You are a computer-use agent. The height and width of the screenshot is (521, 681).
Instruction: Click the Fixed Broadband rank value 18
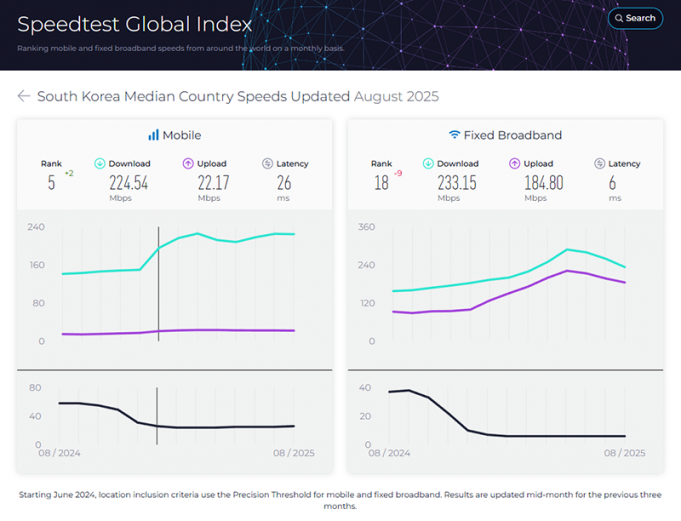(380, 182)
